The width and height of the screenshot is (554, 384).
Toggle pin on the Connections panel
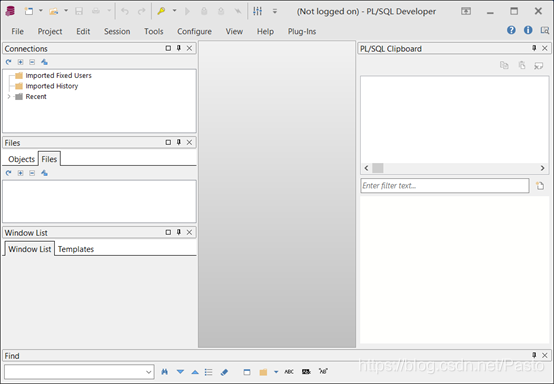click(179, 48)
